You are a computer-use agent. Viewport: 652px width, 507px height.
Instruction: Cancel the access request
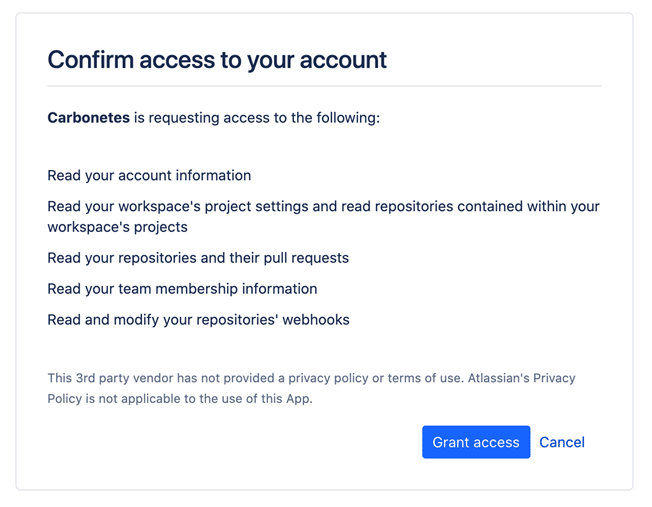562,442
